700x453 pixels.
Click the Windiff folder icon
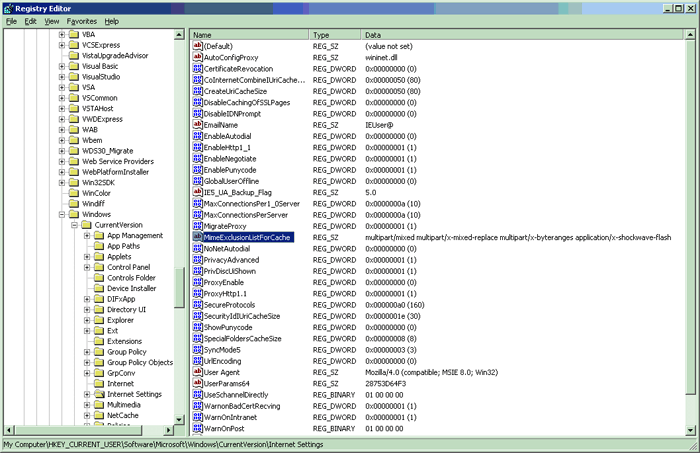(x=74, y=204)
